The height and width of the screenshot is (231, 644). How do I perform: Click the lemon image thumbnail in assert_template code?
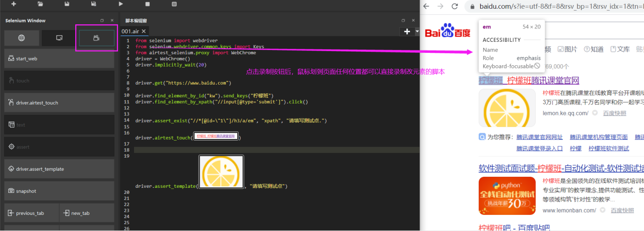pos(221,172)
